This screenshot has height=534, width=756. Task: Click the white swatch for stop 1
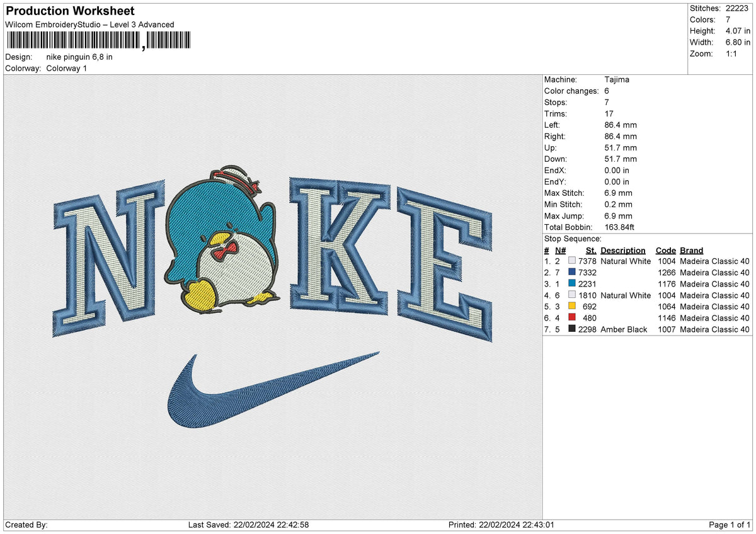tap(572, 261)
